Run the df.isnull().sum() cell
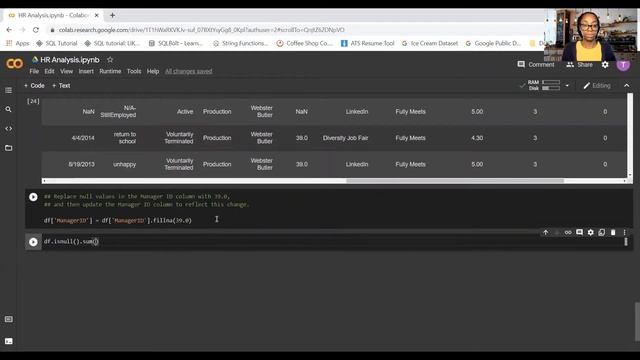The width and height of the screenshot is (640, 360). 33,242
